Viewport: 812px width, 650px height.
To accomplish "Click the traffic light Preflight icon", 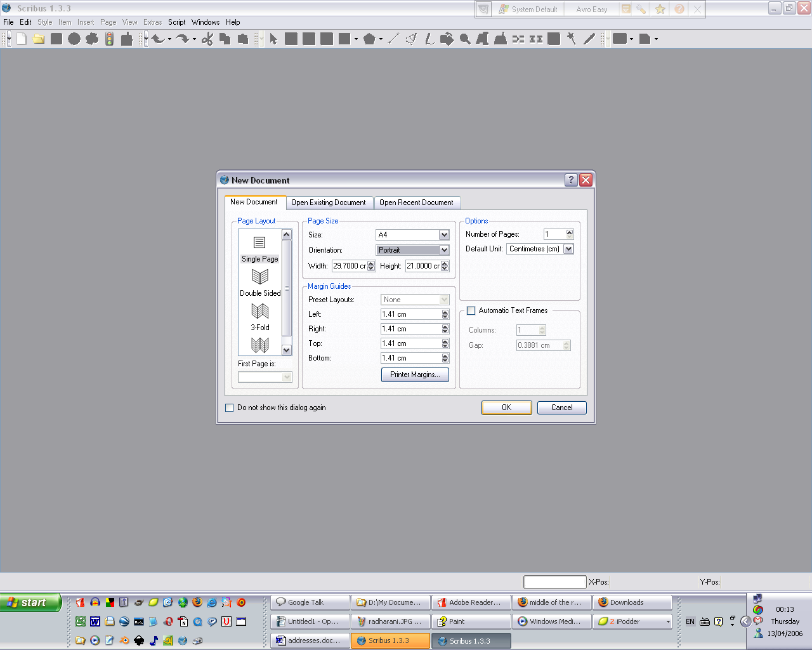I will tap(110, 39).
